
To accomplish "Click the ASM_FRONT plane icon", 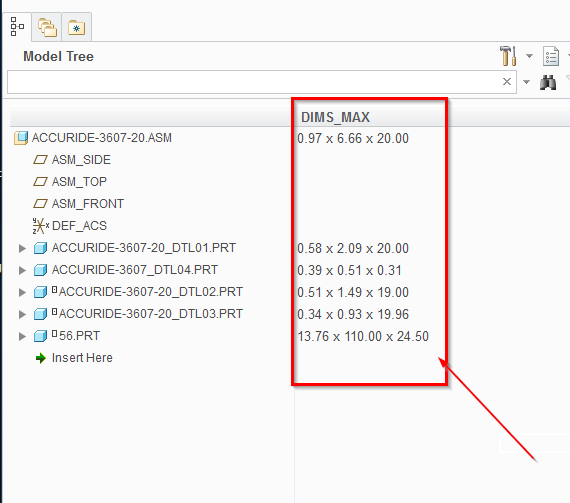I will (x=40, y=204).
